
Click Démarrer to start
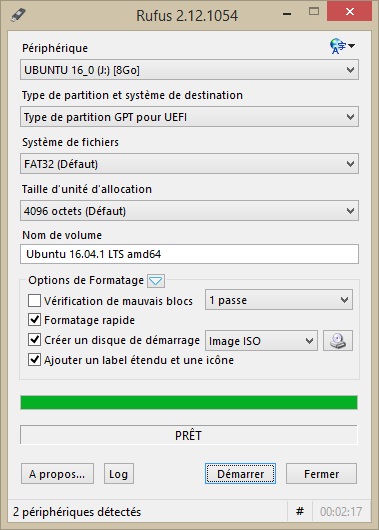click(x=240, y=474)
